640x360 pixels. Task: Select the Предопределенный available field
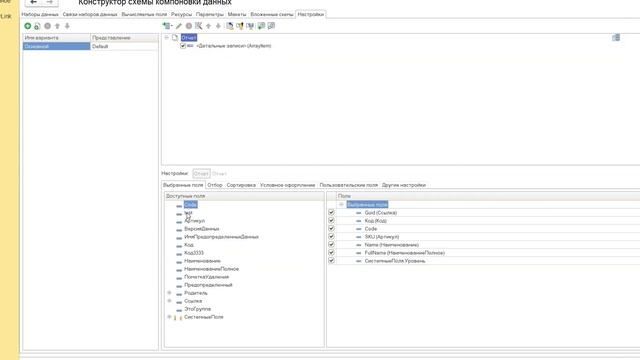pos(208,285)
